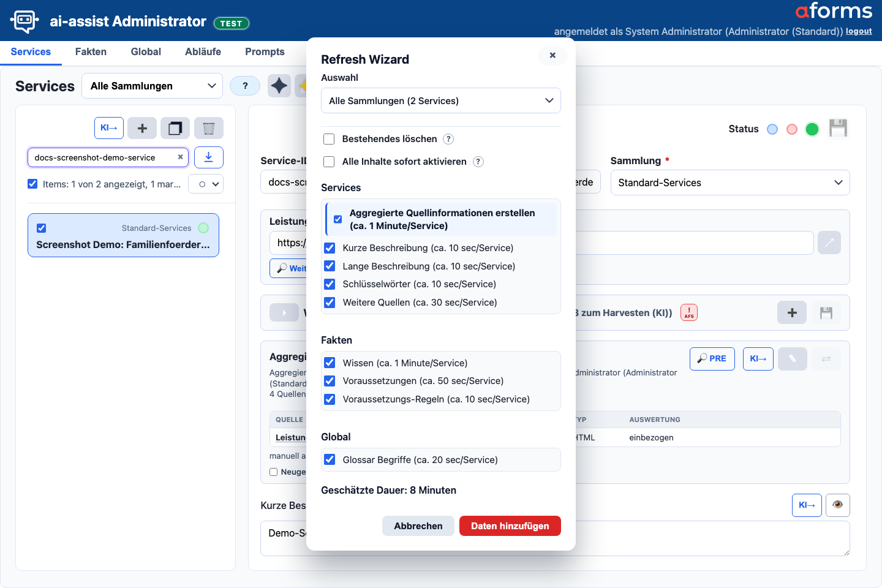Uncheck Lange Beschreibung option
Image resolution: width=882 pixels, height=588 pixels.
click(330, 266)
